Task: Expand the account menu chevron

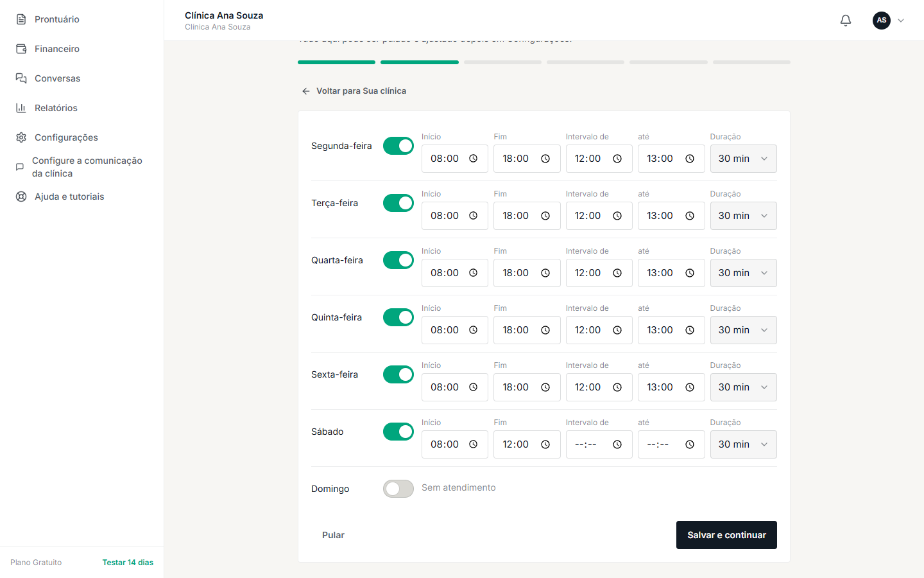Action: click(901, 21)
